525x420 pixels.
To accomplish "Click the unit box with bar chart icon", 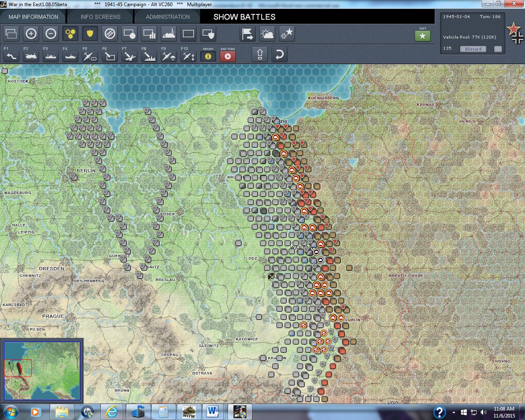I will click(149, 34).
